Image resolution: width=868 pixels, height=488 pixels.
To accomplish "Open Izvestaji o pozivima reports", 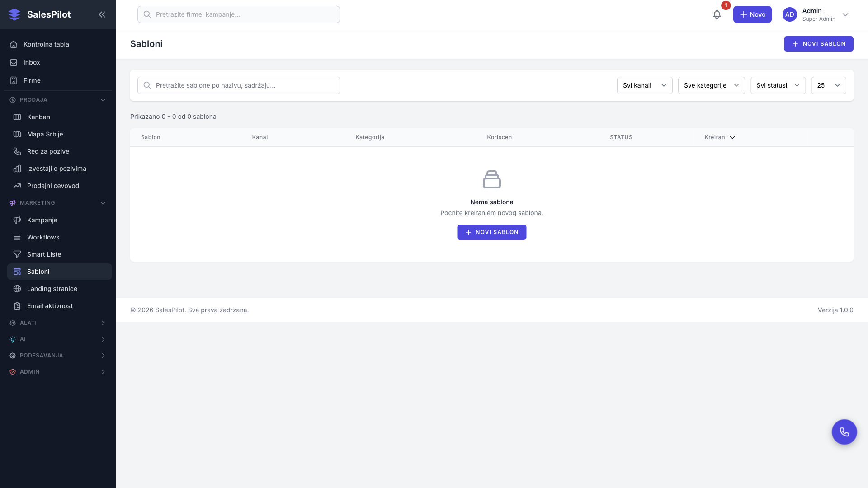I will [x=57, y=169].
